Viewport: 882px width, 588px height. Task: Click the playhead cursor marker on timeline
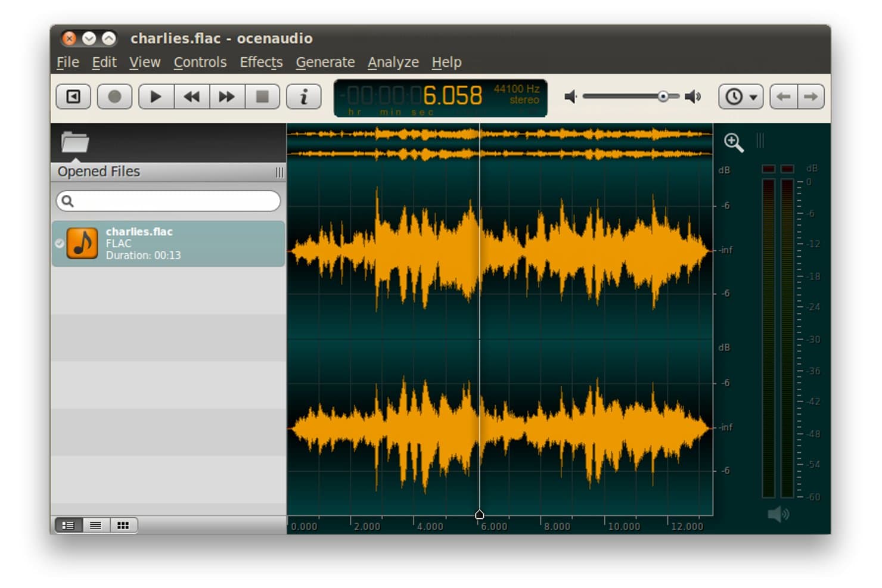pyautogui.click(x=479, y=514)
